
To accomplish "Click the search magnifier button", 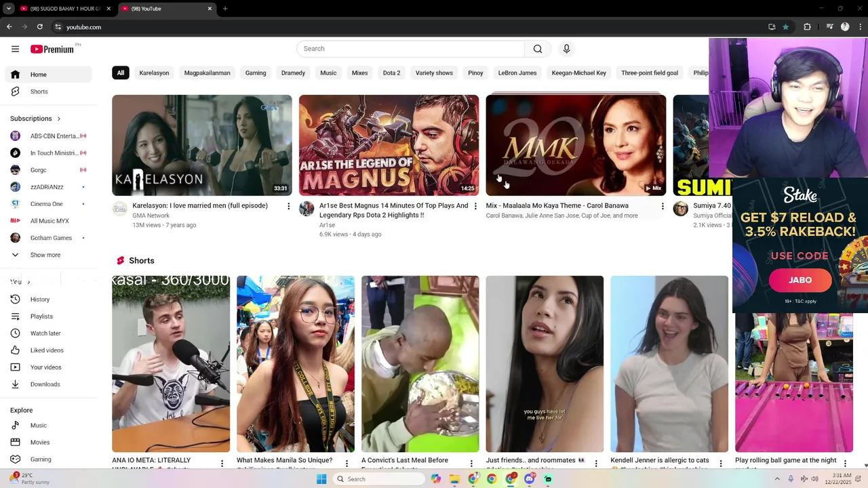I will pos(538,49).
